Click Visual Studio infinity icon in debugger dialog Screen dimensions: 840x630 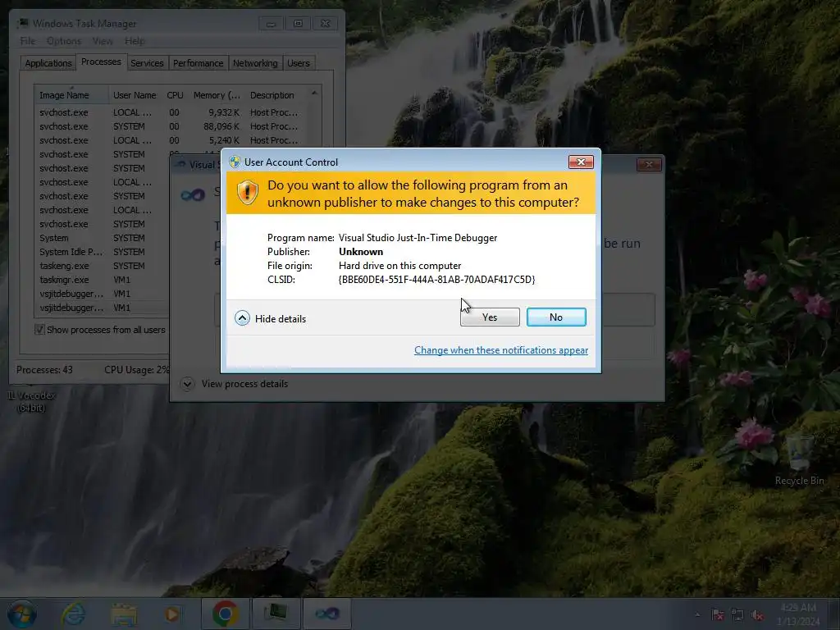(x=193, y=195)
